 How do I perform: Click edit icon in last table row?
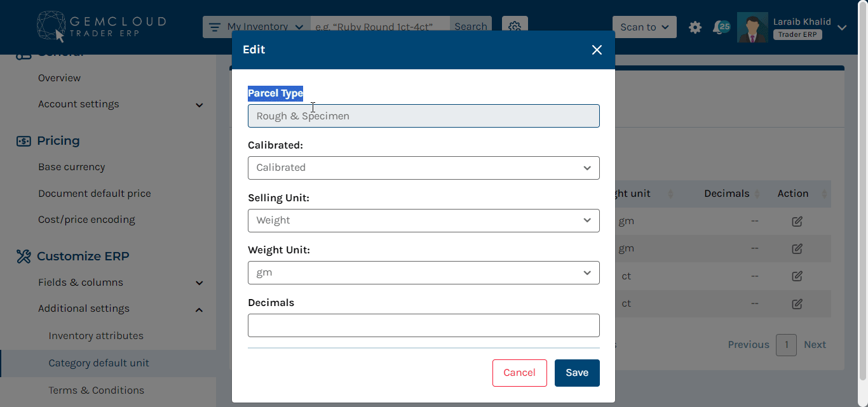point(797,304)
